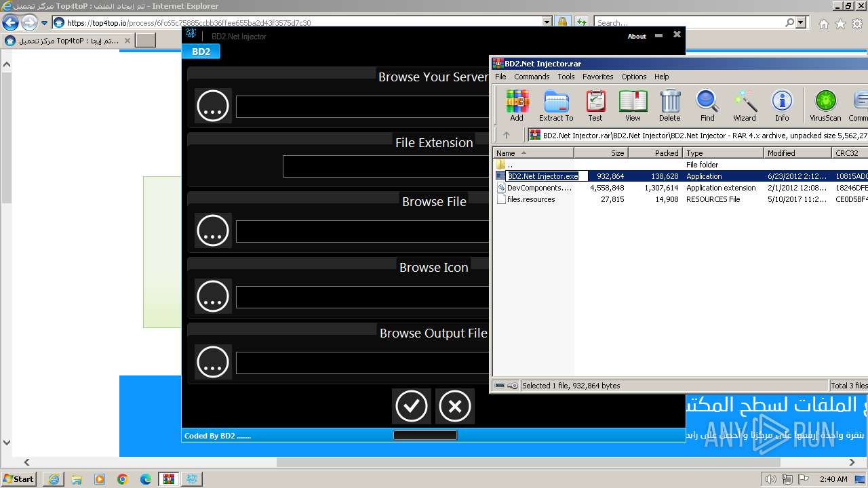Open Chrome from the taskbar
868x488 pixels.
click(123, 479)
